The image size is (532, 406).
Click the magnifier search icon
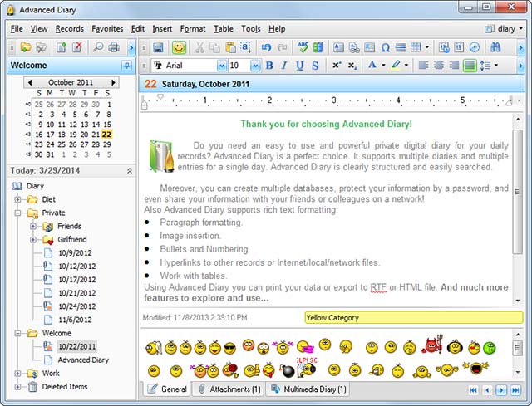(98, 47)
